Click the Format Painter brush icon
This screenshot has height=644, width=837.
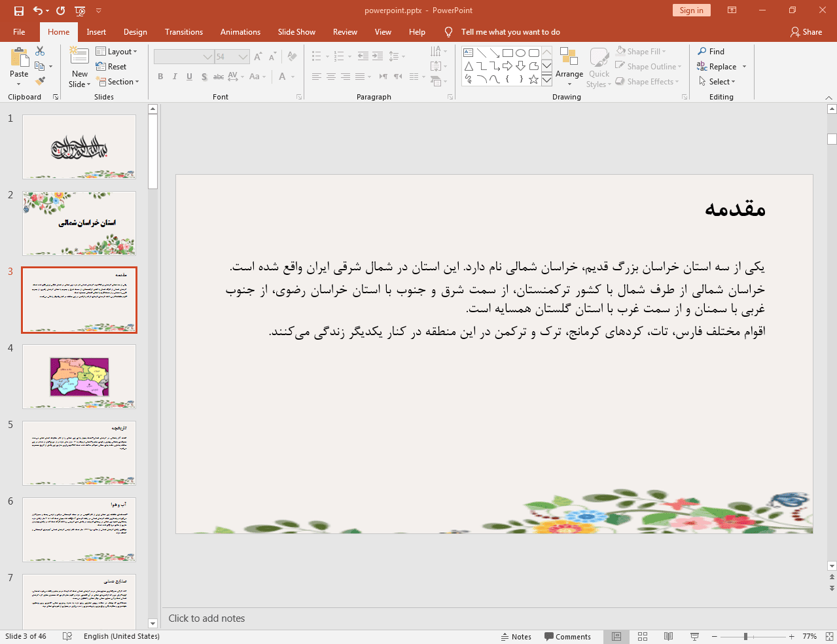click(x=40, y=81)
